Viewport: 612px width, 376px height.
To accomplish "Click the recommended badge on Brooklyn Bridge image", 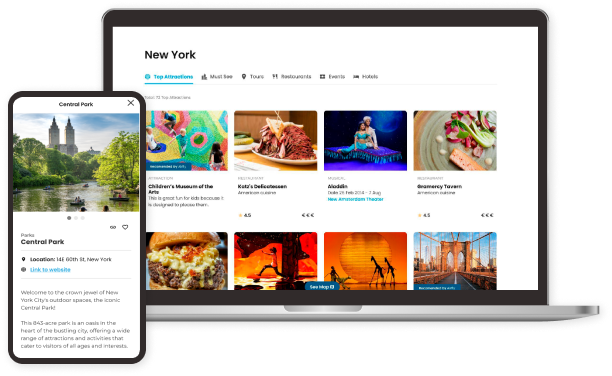I will point(437,288).
